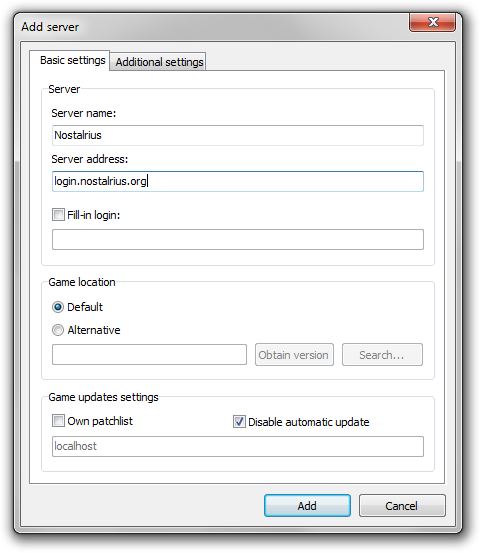The width and height of the screenshot is (481, 553).
Task: Open the Additional settings tab
Action: [159, 62]
